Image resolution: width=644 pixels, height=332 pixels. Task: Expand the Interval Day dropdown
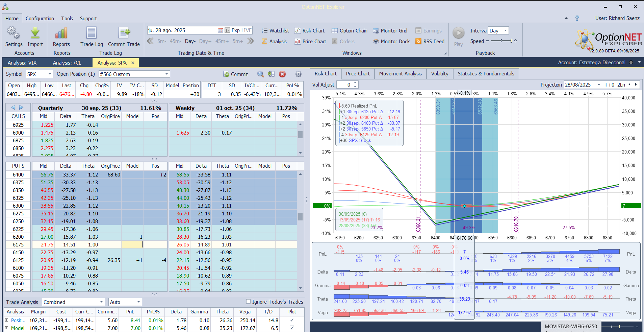pos(505,31)
